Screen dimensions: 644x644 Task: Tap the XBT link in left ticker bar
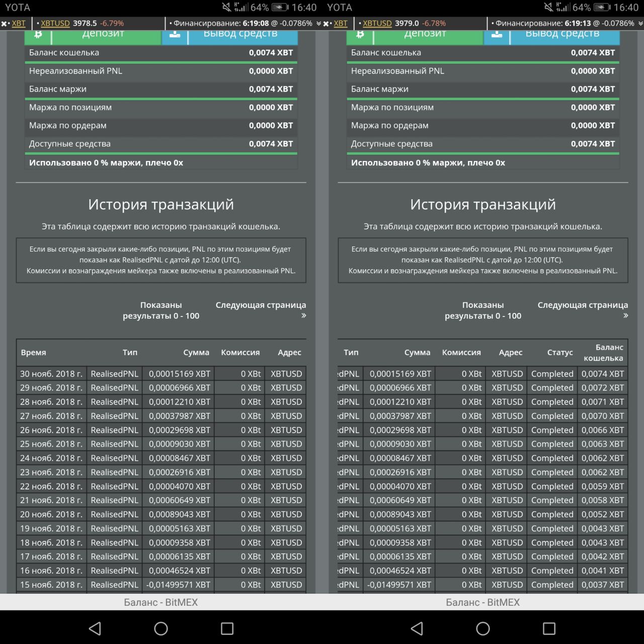pyautogui.click(x=19, y=23)
